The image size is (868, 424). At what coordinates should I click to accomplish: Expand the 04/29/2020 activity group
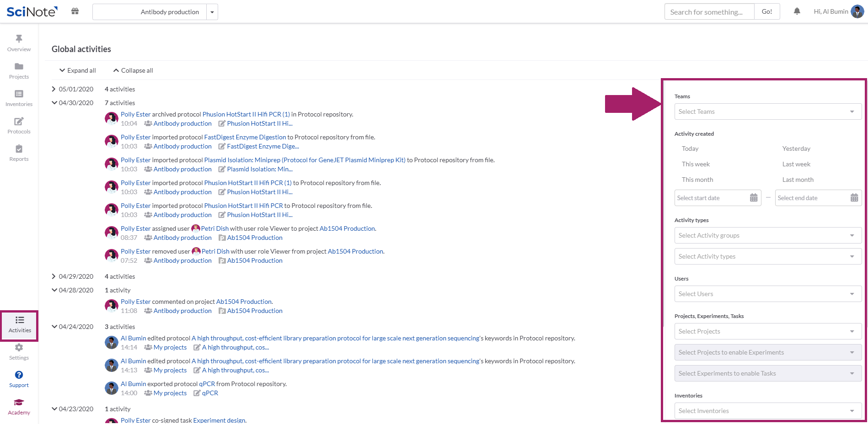[x=54, y=276]
